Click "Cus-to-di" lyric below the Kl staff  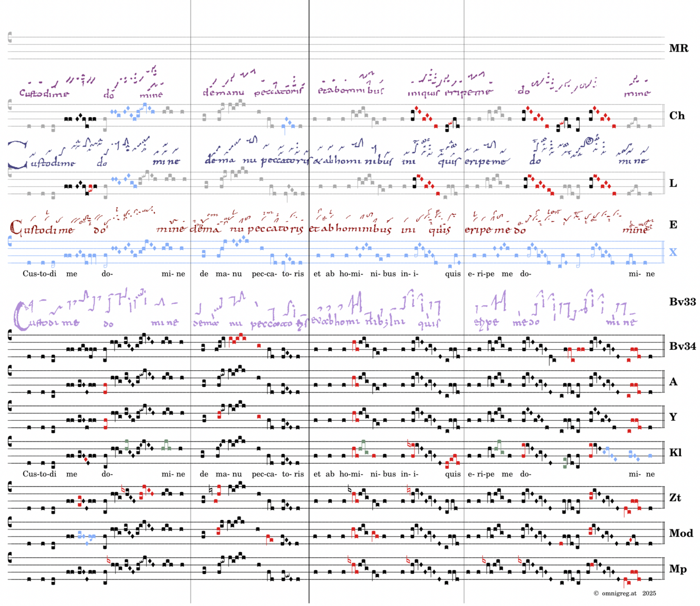click(39, 474)
